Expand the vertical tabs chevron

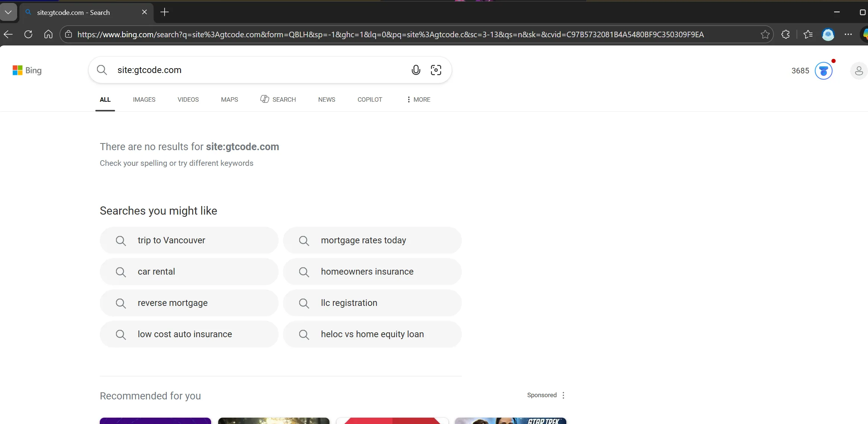click(x=8, y=12)
